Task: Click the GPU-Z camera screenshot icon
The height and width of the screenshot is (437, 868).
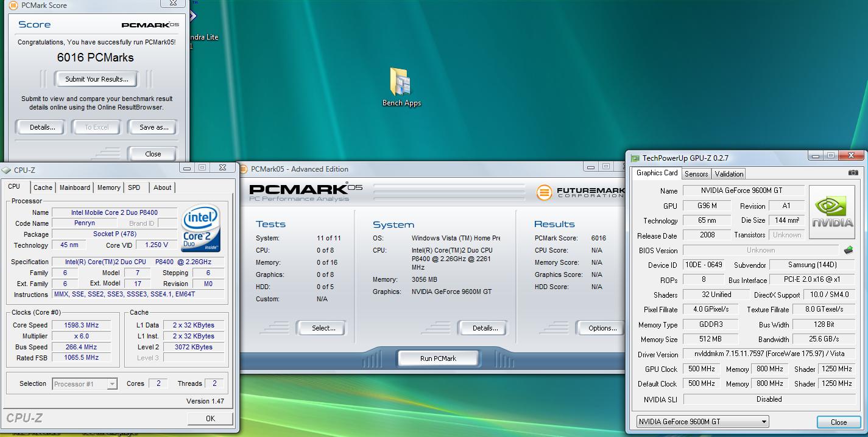Action: coord(853,173)
